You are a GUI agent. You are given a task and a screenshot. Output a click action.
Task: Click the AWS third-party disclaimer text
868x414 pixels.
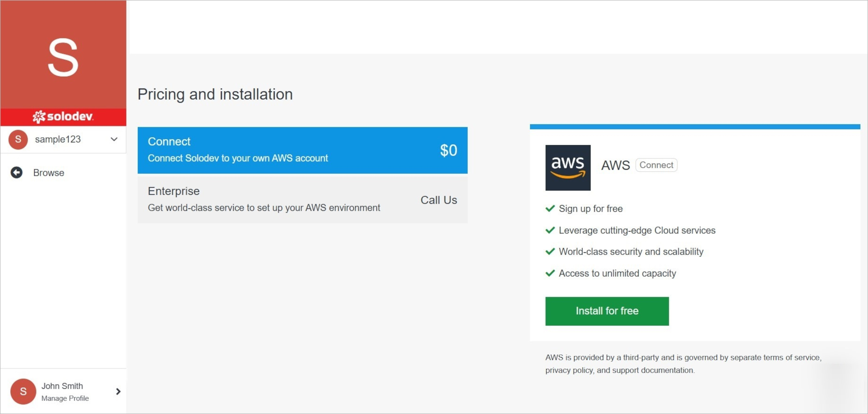point(683,364)
